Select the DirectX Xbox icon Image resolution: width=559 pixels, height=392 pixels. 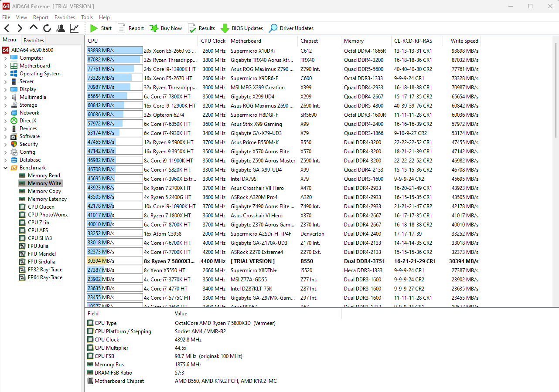(14, 121)
